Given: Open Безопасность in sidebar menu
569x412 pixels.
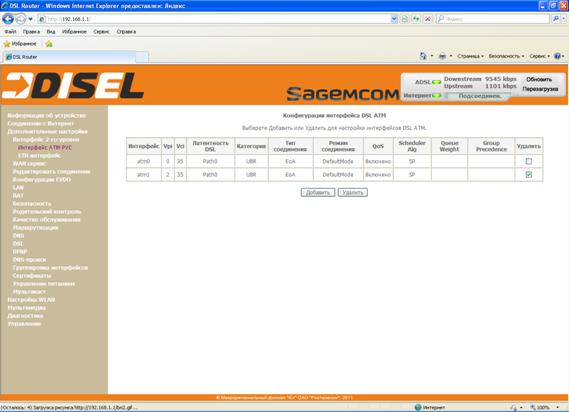Looking at the screenshot, I should coord(32,204).
